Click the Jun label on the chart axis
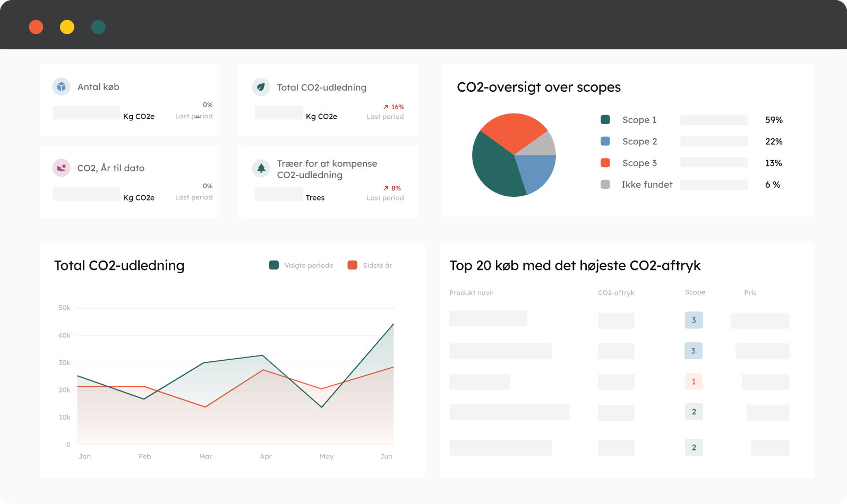847x504 pixels. coord(386,456)
